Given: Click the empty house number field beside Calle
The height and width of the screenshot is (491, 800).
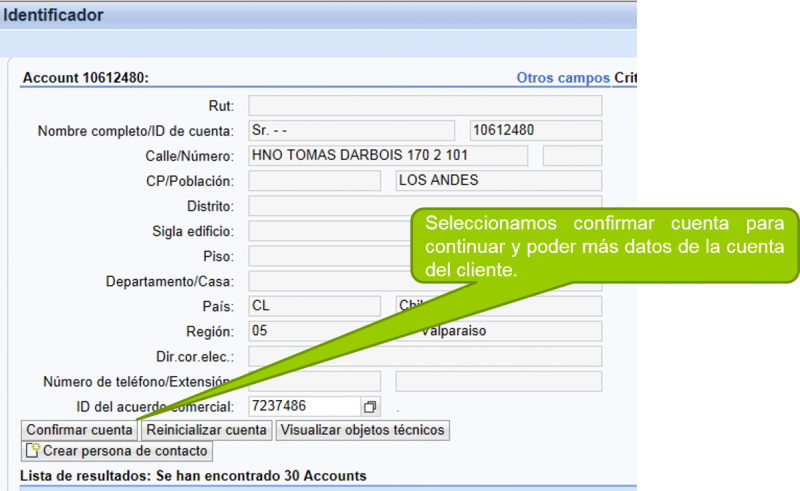Looking at the screenshot, I should [x=572, y=156].
